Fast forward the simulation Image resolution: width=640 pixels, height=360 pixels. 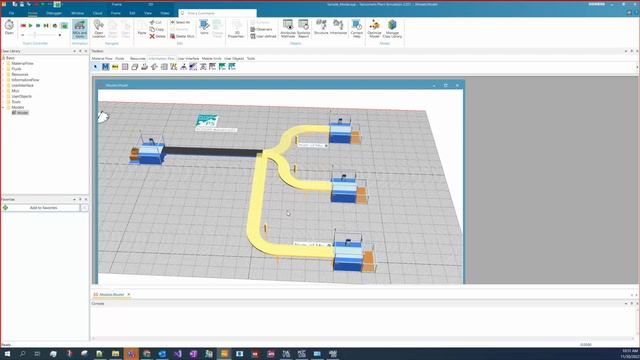38,26
